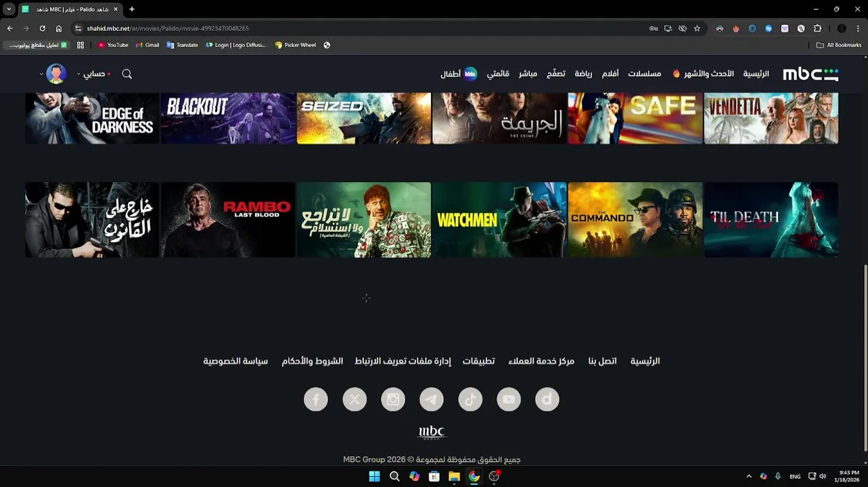Open the YouTube social icon in footer
Image resolution: width=868 pixels, height=487 pixels.
pyautogui.click(x=509, y=399)
